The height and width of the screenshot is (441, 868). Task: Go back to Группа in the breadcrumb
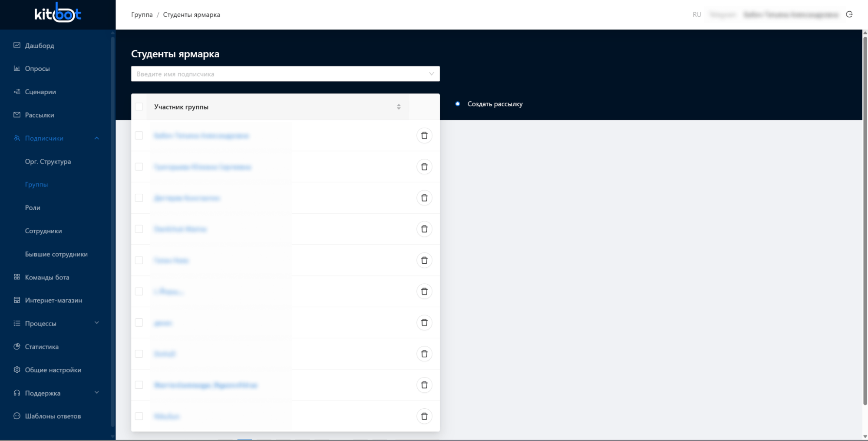pos(142,15)
